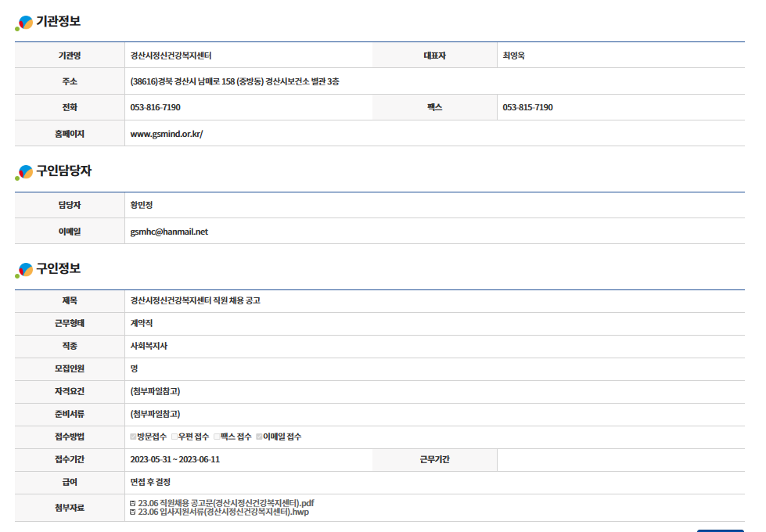Toggle the 이메일 접수 checkbox
Screen dimensions: 766x532
click(259, 437)
